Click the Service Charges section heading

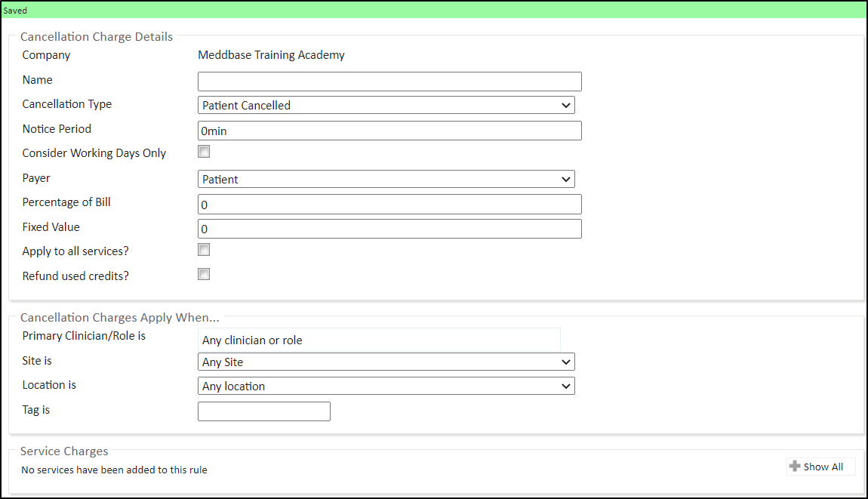[64, 451]
